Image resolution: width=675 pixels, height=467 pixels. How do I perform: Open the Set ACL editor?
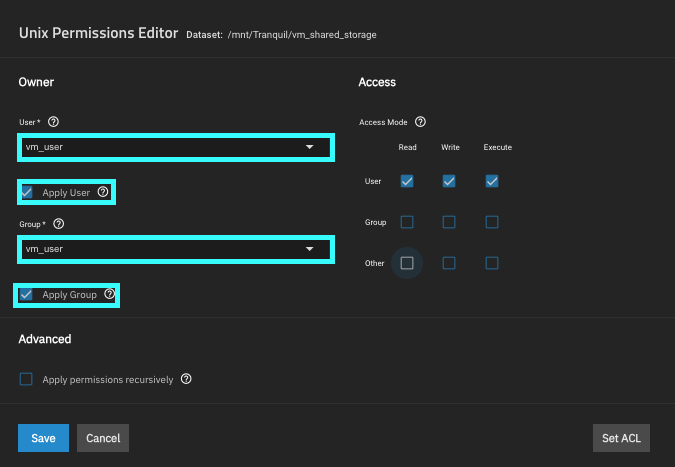(x=621, y=438)
